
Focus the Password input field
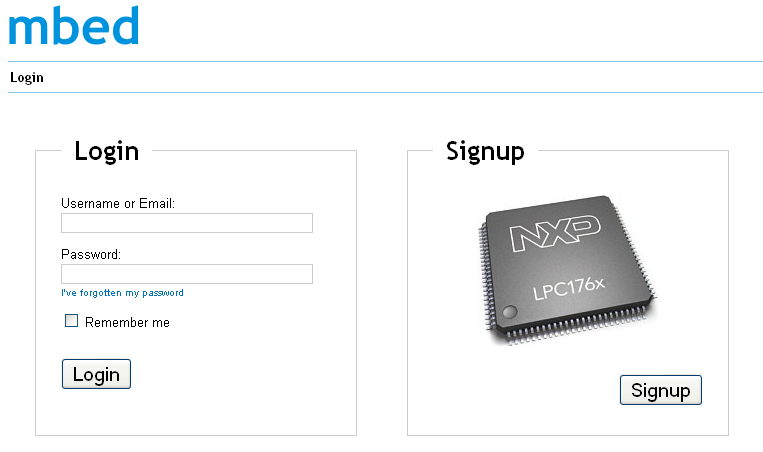(187, 274)
